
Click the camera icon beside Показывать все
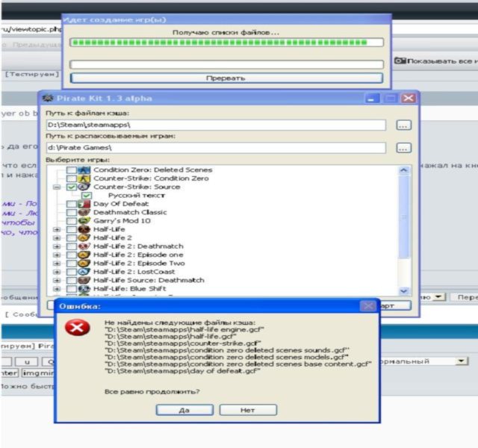tap(400, 60)
